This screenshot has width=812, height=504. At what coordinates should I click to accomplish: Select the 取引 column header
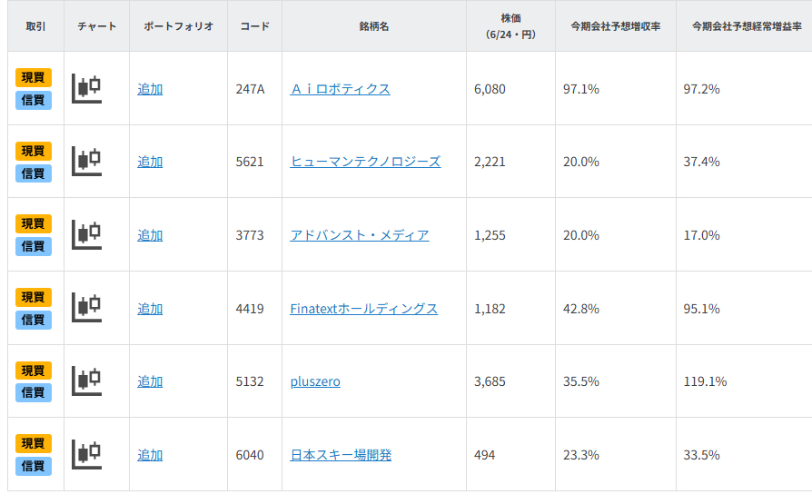point(35,26)
